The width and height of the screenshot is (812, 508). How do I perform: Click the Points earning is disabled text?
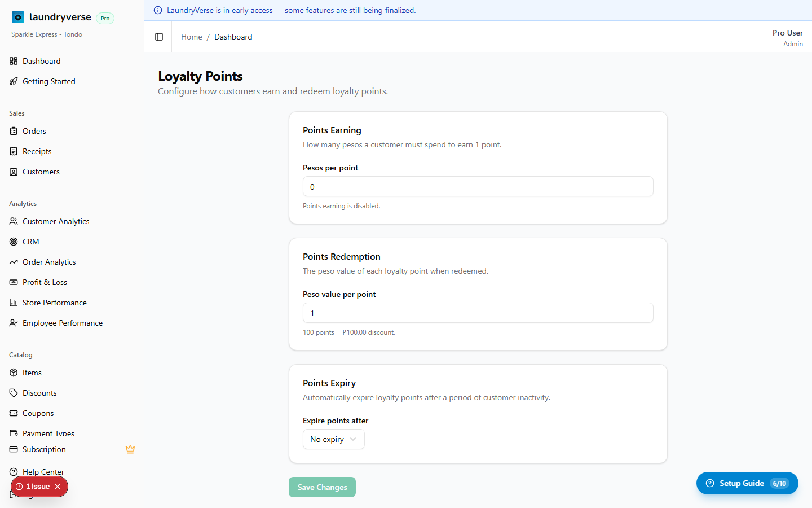pyautogui.click(x=341, y=206)
